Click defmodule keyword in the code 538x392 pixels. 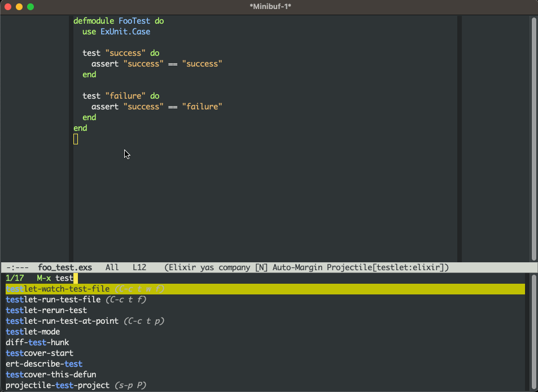point(94,21)
